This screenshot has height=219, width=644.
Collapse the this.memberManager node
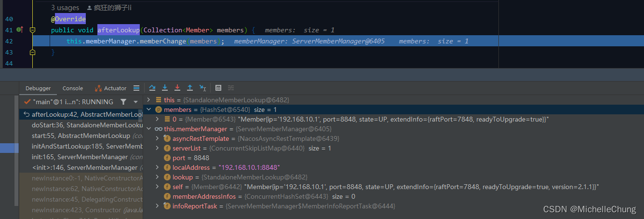click(149, 129)
